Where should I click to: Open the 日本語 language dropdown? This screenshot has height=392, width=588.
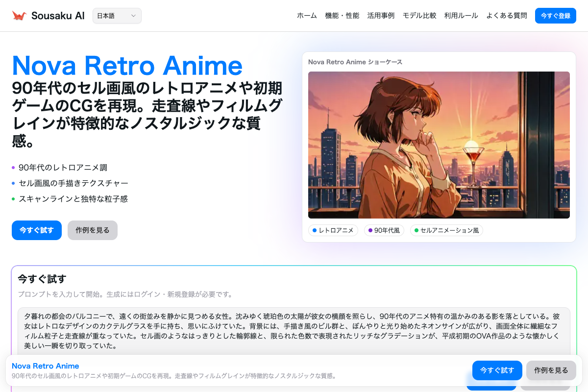coord(117,16)
